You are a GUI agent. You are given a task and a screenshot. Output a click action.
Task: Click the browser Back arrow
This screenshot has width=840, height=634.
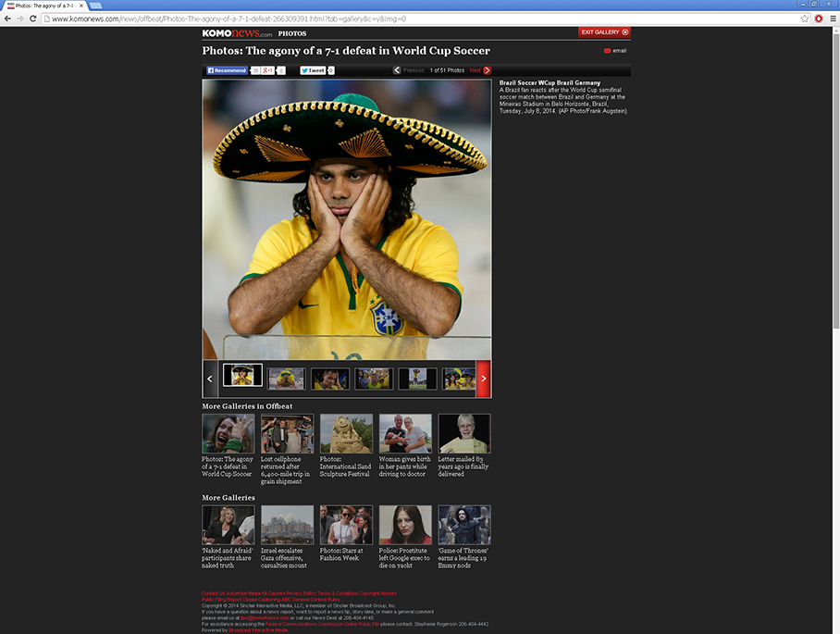pos(7,19)
